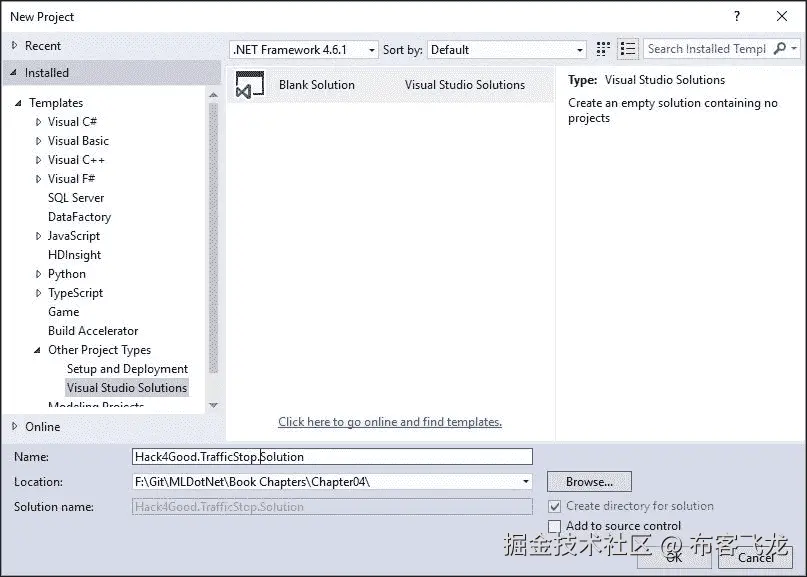Expand the Visual F# node
The image size is (807, 577).
[39, 179]
